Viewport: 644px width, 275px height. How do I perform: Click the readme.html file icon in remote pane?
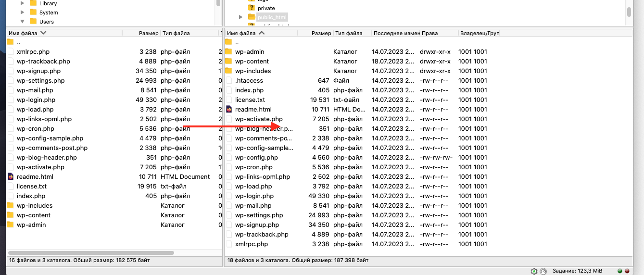click(x=229, y=109)
